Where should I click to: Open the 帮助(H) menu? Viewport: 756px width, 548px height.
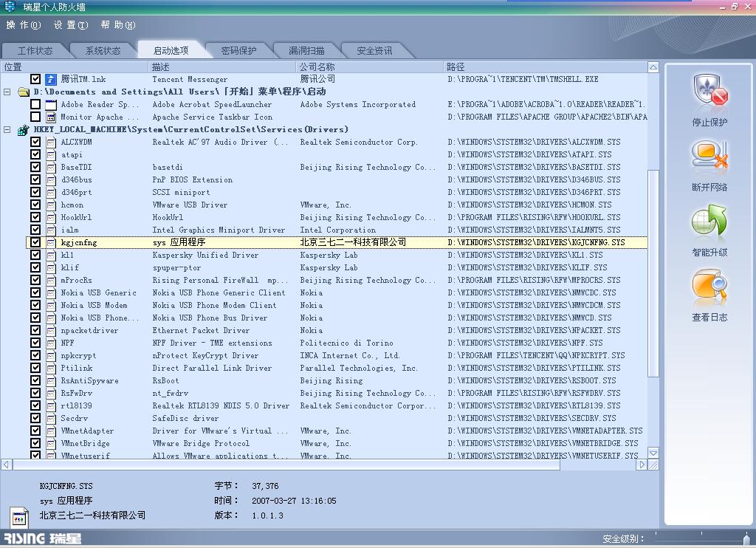pyautogui.click(x=118, y=24)
